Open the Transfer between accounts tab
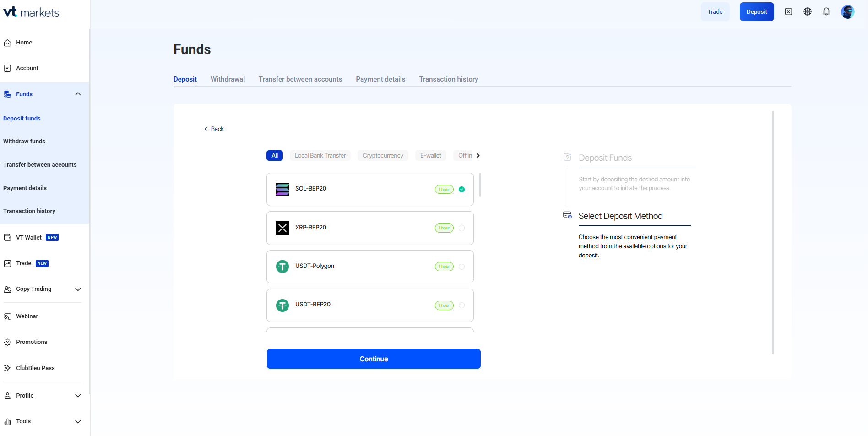The image size is (868, 436). (x=300, y=79)
